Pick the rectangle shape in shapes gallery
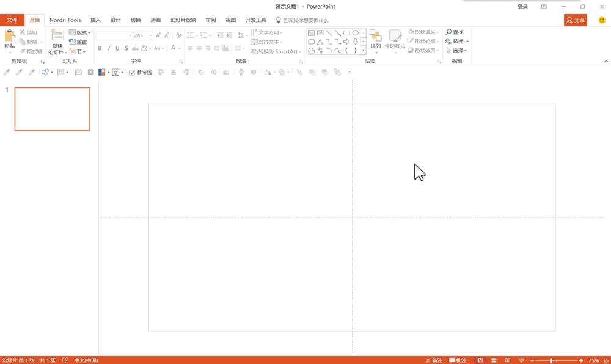The width and height of the screenshot is (611, 364). 346,33
